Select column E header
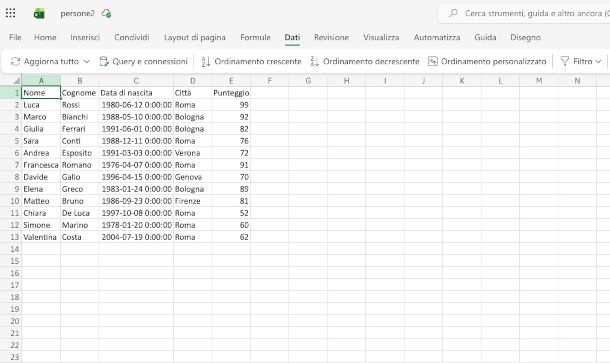Image resolution: width=610 pixels, height=363 pixels. click(x=231, y=81)
